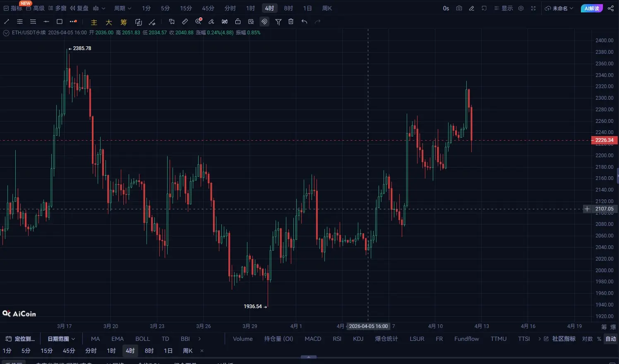Click the AI解读 button
Screen dimensions: 619x364
[x=592, y=8]
